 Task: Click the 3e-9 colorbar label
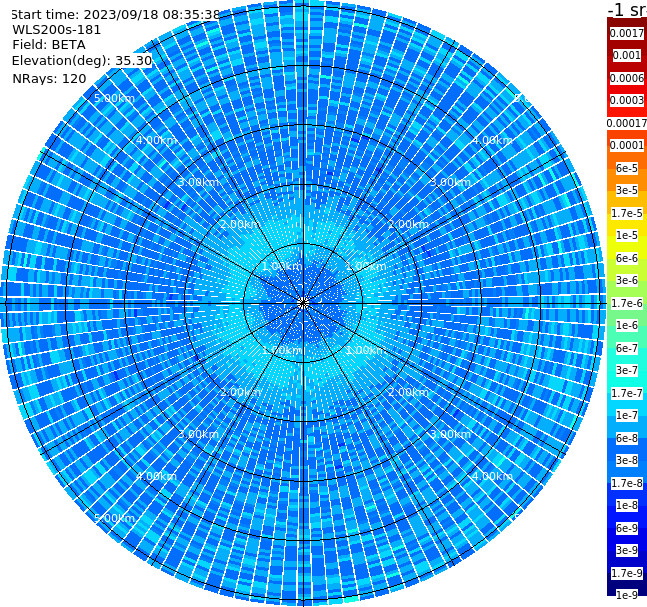point(627,550)
